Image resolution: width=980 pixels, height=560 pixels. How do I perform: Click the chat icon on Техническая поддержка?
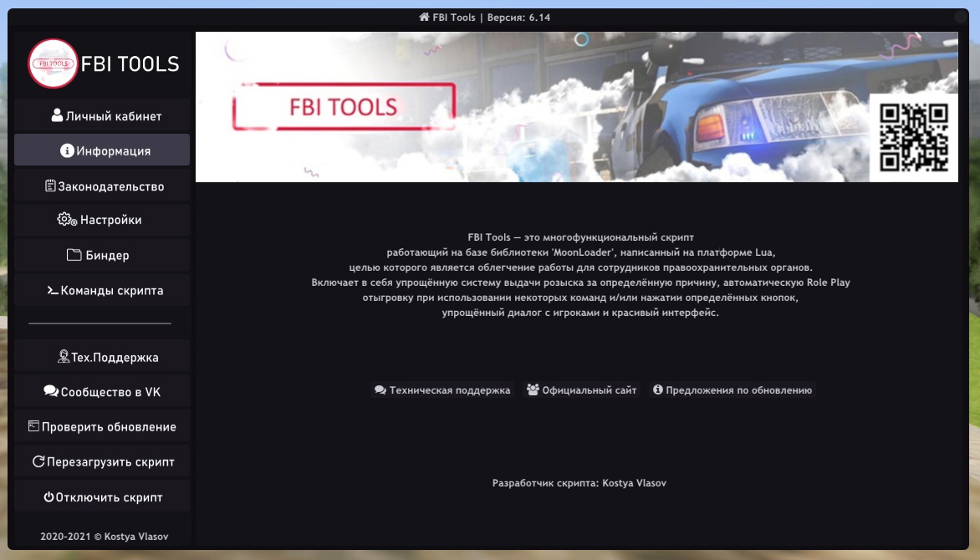[380, 390]
